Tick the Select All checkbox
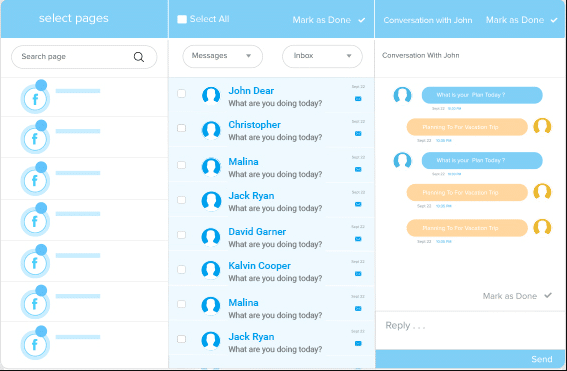The height and width of the screenshot is (371, 567). click(x=182, y=19)
